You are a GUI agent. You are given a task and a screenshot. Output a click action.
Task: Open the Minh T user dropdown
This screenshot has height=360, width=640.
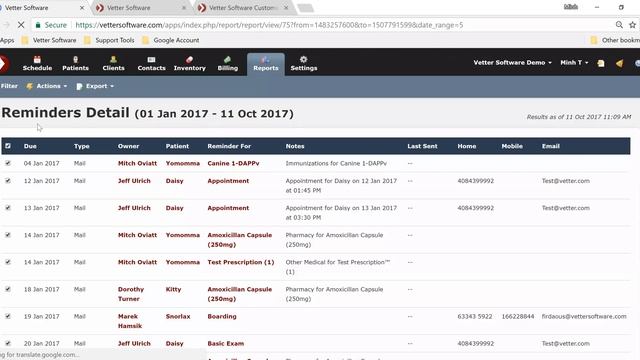tap(574, 62)
